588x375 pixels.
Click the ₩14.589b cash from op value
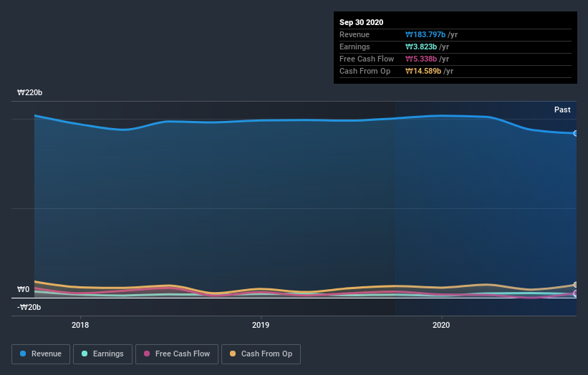pos(423,71)
